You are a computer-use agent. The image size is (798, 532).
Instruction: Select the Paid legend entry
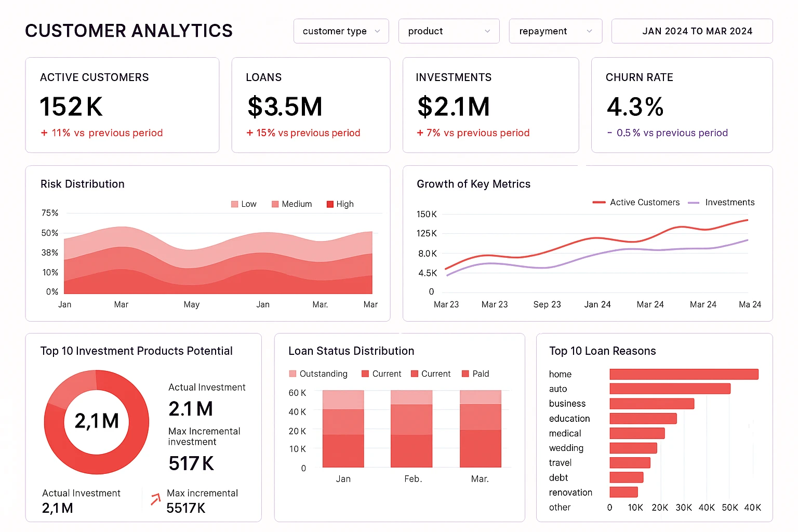[x=475, y=374]
